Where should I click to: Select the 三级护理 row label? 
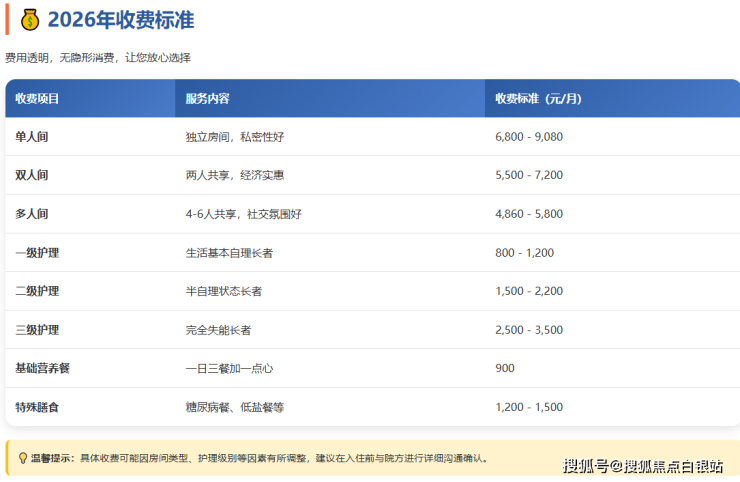[37, 330]
